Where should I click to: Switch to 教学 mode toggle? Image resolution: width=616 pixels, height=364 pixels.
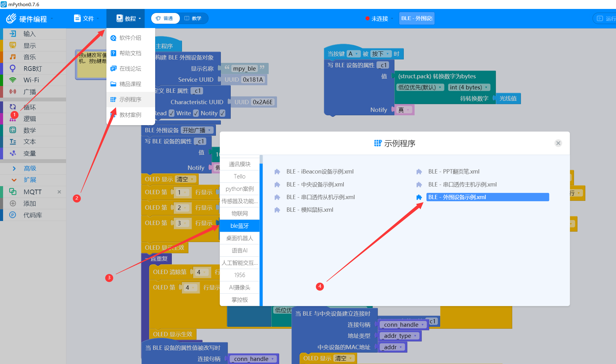click(x=193, y=18)
